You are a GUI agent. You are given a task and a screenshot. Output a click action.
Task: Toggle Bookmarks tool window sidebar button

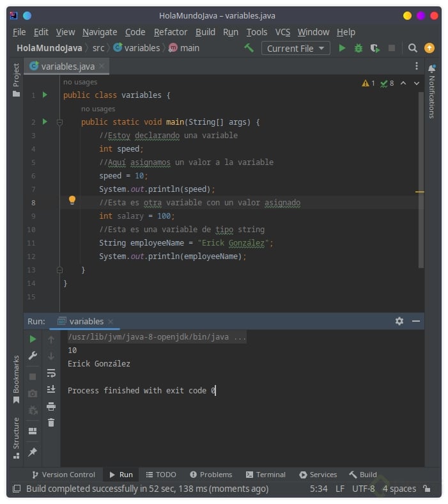[x=16, y=379]
